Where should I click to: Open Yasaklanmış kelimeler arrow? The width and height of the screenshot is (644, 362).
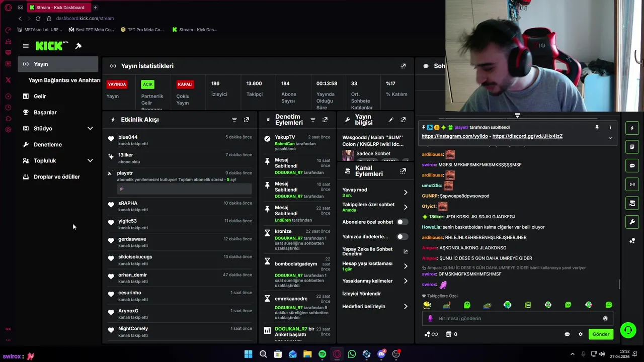406,281
